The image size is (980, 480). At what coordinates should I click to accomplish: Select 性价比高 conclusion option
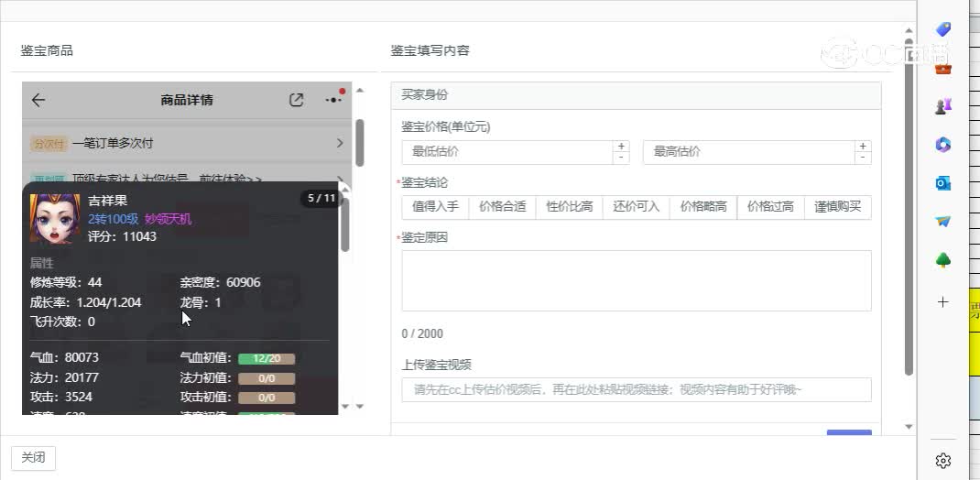[x=569, y=207]
